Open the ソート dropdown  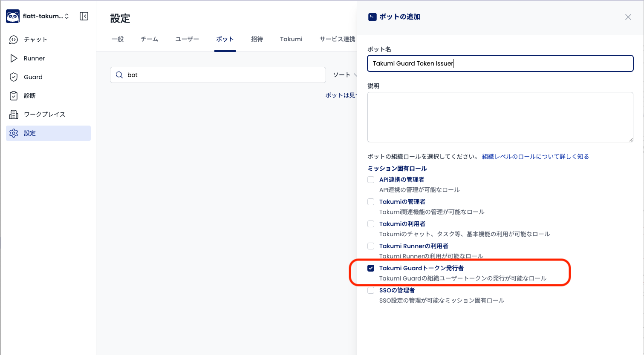[x=344, y=75]
